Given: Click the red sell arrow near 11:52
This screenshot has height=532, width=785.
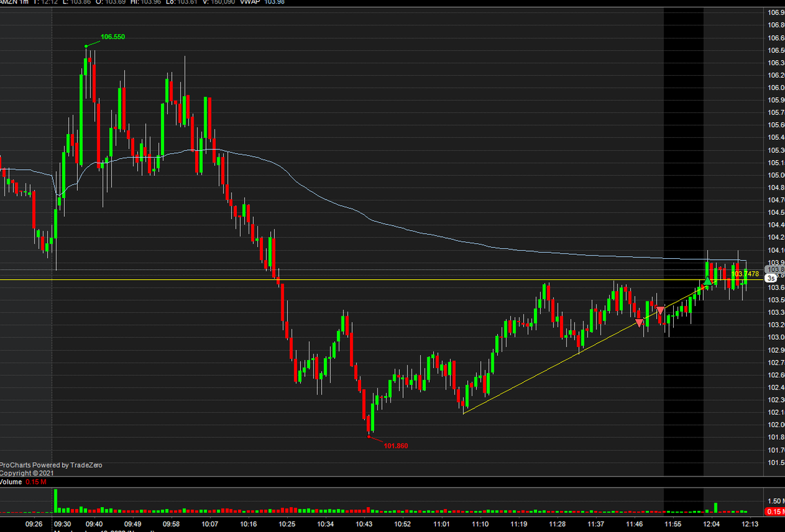Looking at the screenshot, I should click(661, 310).
